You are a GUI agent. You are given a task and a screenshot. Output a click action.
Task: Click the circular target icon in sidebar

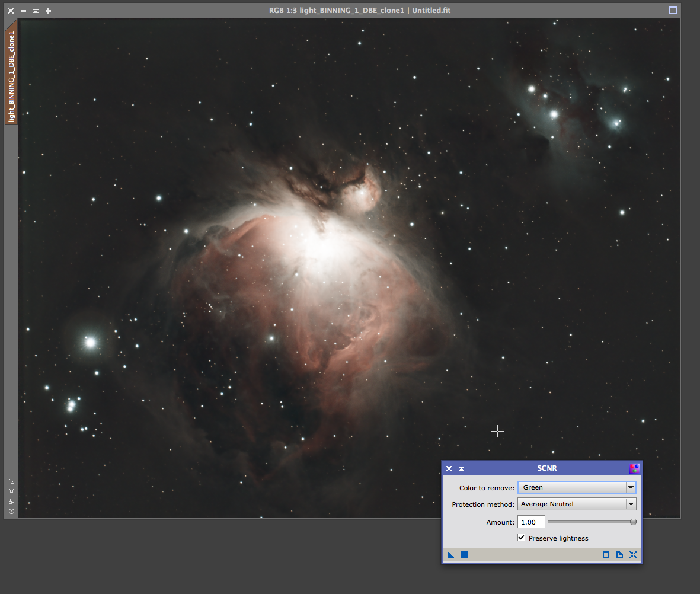click(x=11, y=512)
